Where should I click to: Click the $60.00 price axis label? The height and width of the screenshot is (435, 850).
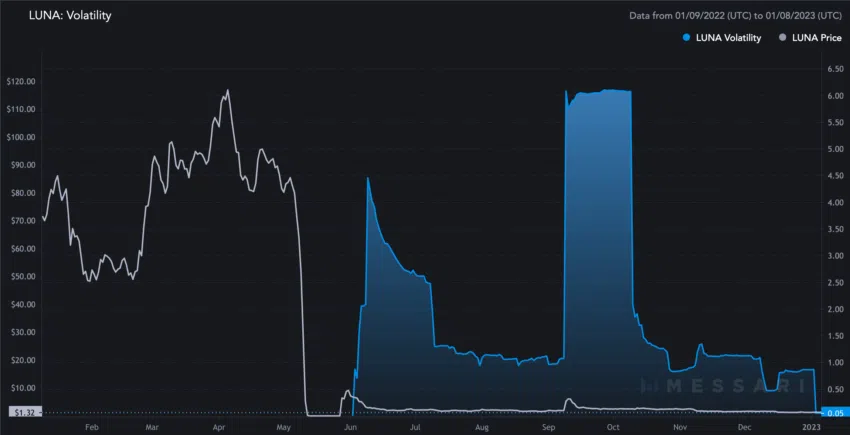(22, 249)
